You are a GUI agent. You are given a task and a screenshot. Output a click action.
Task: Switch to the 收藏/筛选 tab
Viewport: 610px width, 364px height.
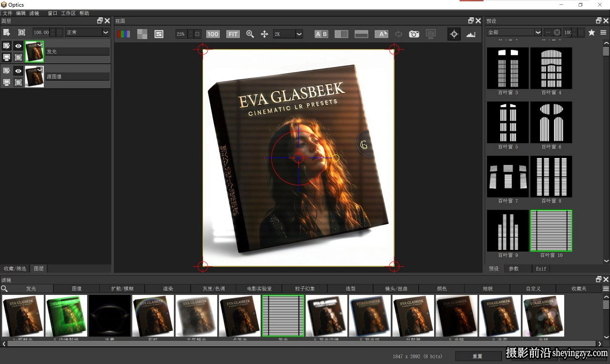pos(15,269)
